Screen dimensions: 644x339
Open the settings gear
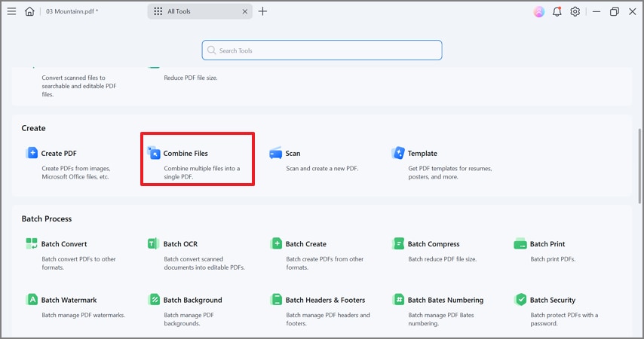coord(575,11)
